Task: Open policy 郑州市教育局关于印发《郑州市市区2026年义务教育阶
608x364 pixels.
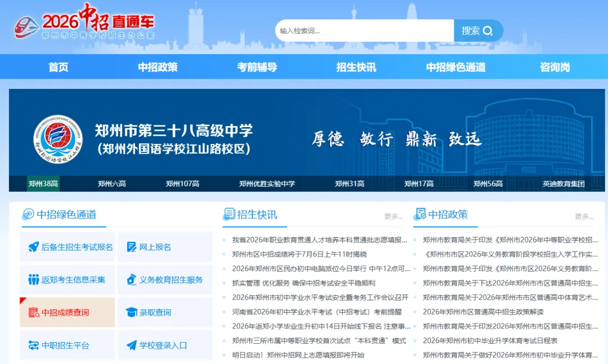Action: (510, 268)
